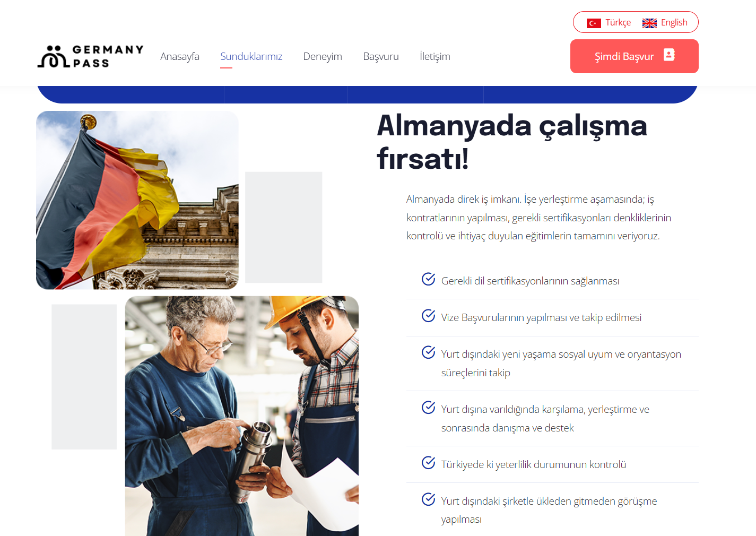Click checkmark icon beside Yurt dışındaki yeni yaşama
The image size is (756, 536).
click(428, 352)
